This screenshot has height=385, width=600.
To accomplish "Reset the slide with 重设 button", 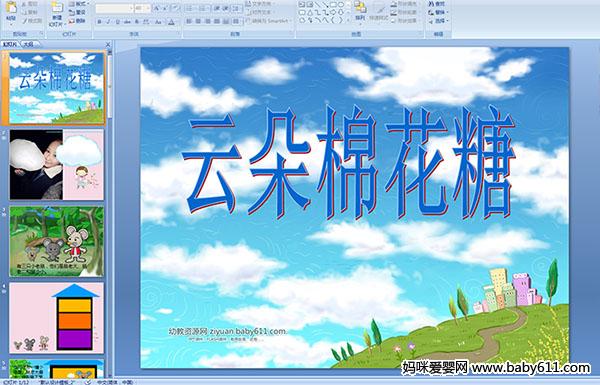I will click(77, 12).
